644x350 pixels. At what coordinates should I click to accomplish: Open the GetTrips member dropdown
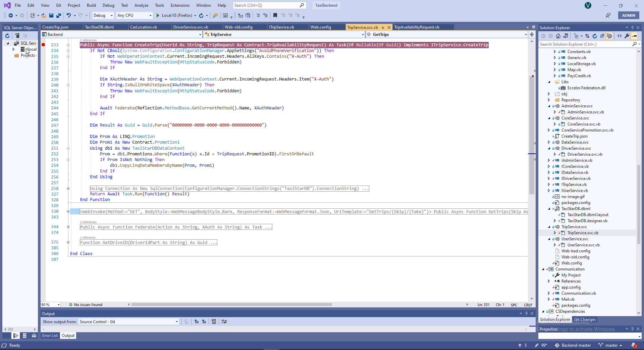tap(447, 35)
